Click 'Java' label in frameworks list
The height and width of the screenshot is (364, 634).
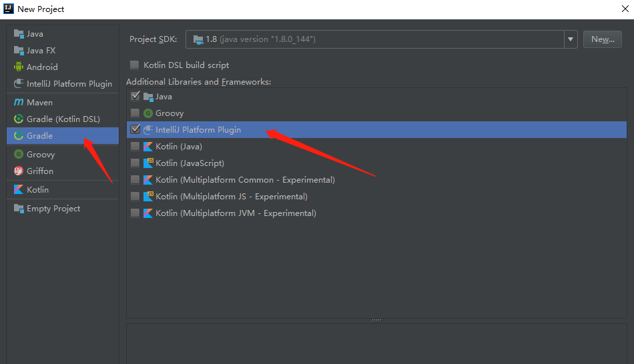coord(164,97)
